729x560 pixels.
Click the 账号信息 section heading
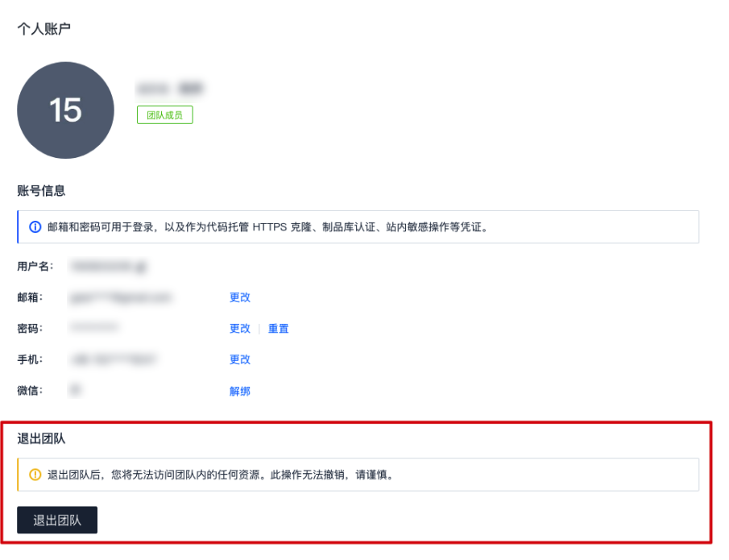click(41, 191)
